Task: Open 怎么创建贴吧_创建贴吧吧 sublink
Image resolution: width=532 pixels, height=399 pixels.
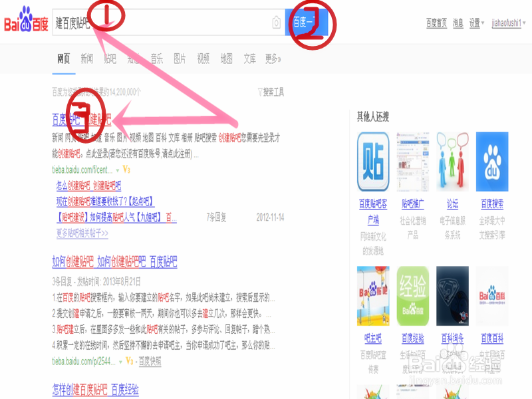Action: point(88,186)
